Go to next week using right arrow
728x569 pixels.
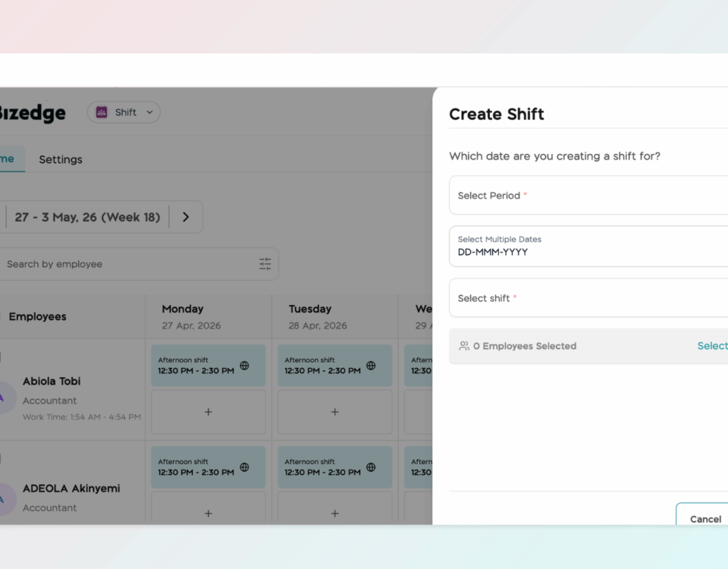click(186, 217)
